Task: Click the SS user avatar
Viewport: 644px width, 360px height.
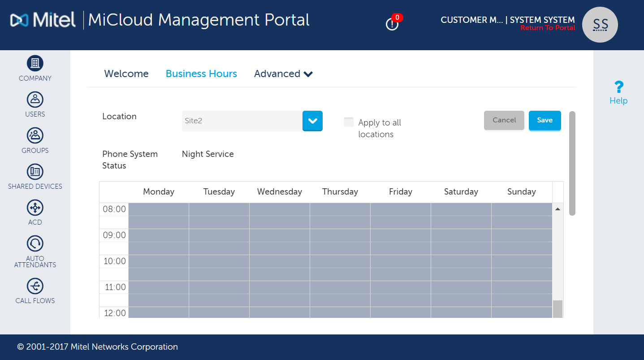Action: coord(600,25)
